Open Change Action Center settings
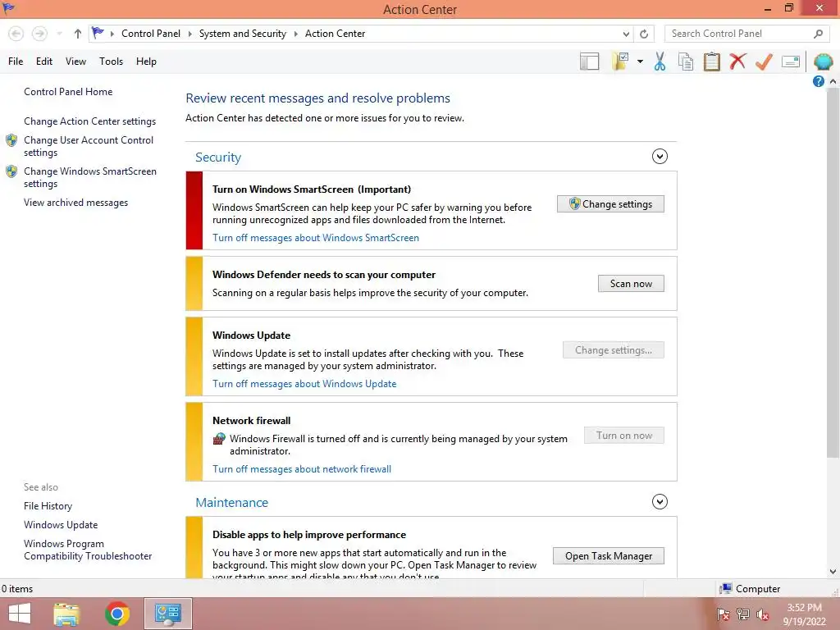Screen dimensions: 840x630 (89, 121)
